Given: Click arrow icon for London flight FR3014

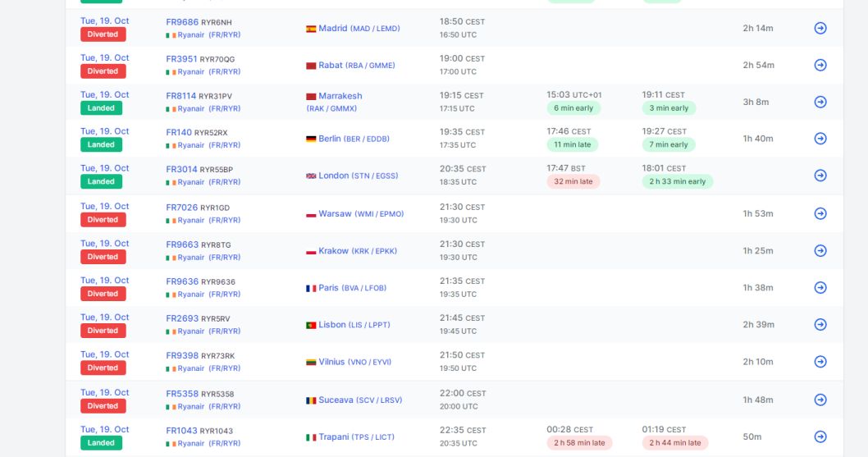Looking at the screenshot, I should (820, 176).
